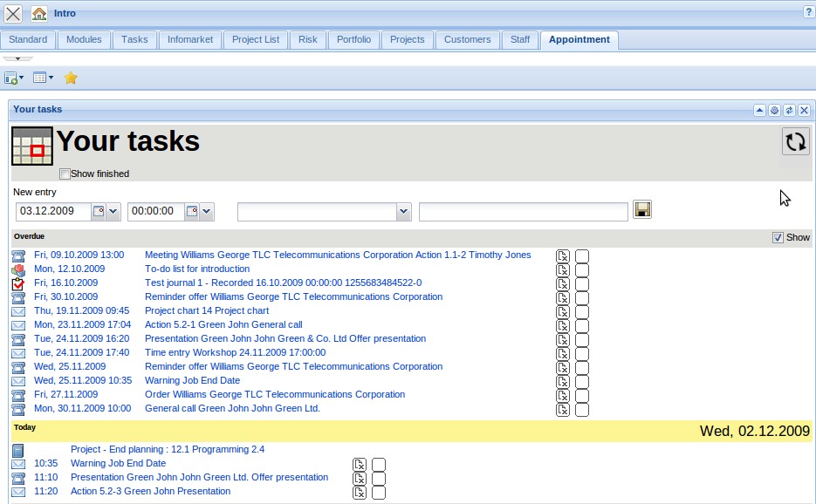Viewport: 816px width, 504px height.
Task: Uncheck the Show checkbox in Overdue bar
Action: 778,237
